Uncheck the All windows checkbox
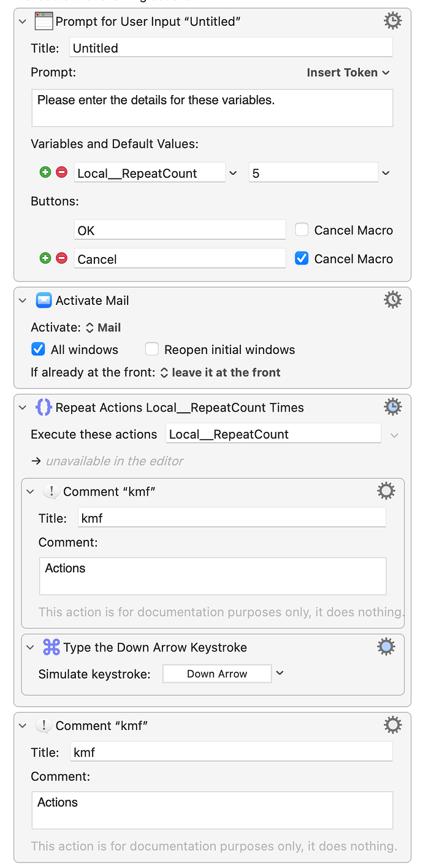The width and height of the screenshot is (423, 868). pos(38,350)
